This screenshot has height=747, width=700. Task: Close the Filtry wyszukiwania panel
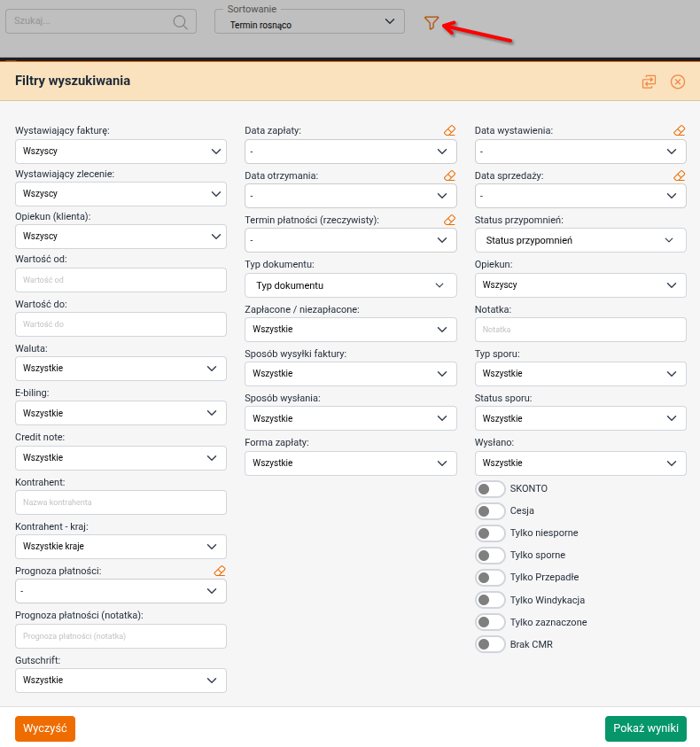click(x=678, y=82)
